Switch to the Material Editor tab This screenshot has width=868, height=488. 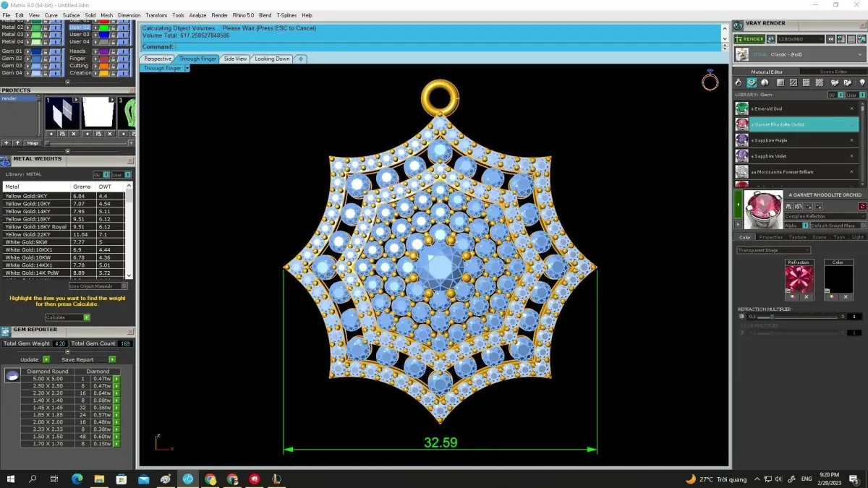click(x=766, y=72)
